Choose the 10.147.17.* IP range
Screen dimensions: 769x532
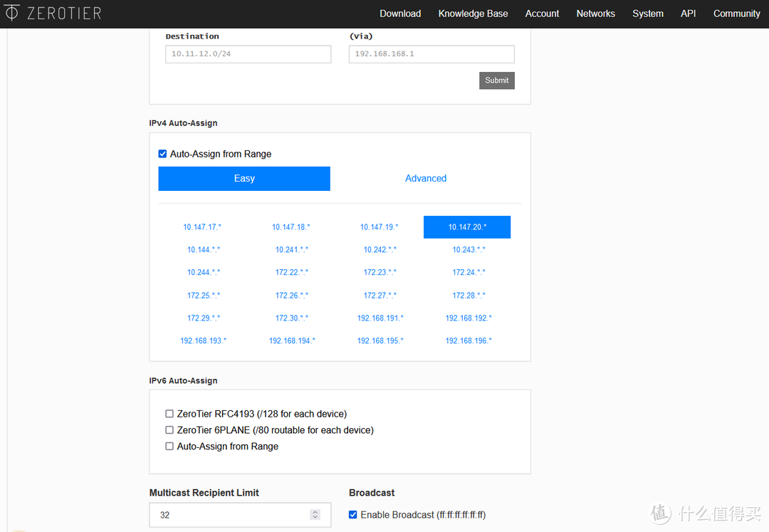(x=202, y=227)
